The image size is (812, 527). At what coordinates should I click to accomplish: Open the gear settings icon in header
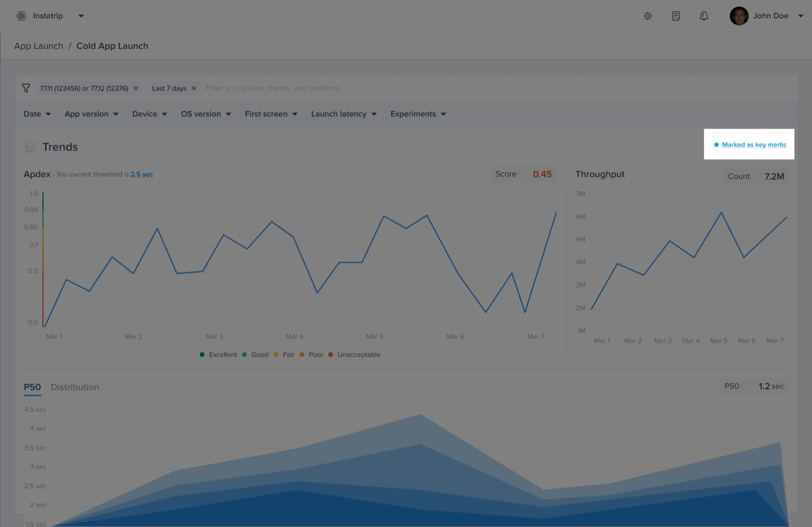click(648, 16)
